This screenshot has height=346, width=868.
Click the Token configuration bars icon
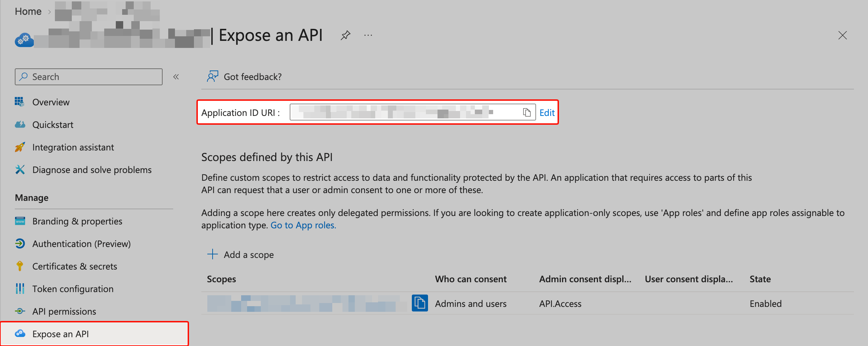pos(20,289)
